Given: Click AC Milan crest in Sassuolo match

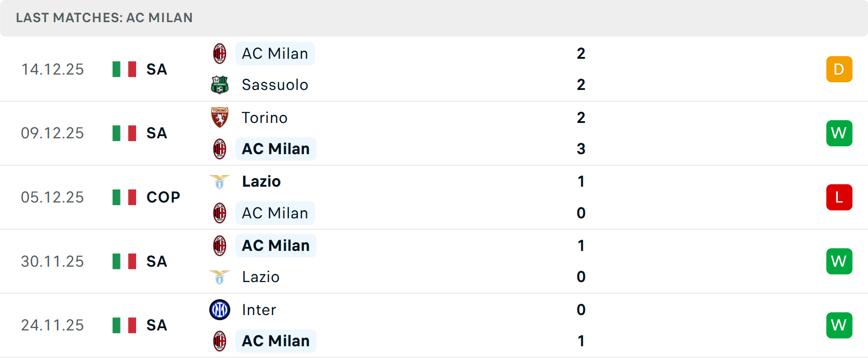Looking at the screenshot, I should 220,54.
